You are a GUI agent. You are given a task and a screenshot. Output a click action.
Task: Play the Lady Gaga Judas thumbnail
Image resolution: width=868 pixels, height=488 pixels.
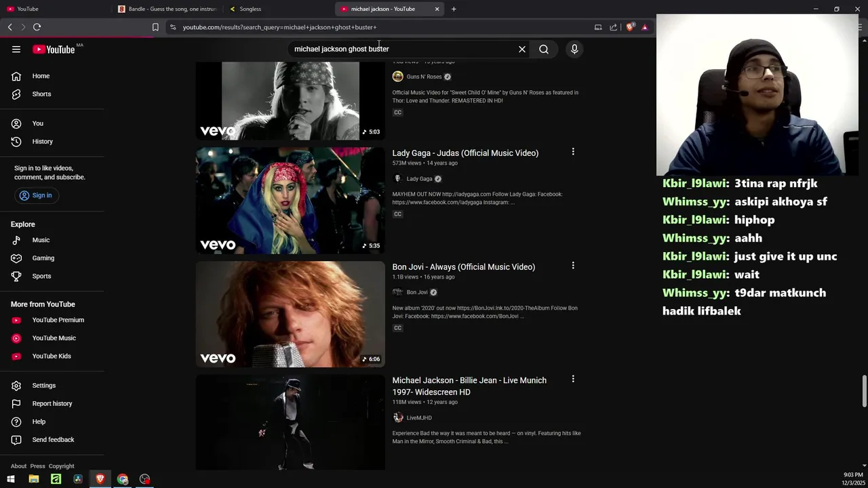point(290,201)
